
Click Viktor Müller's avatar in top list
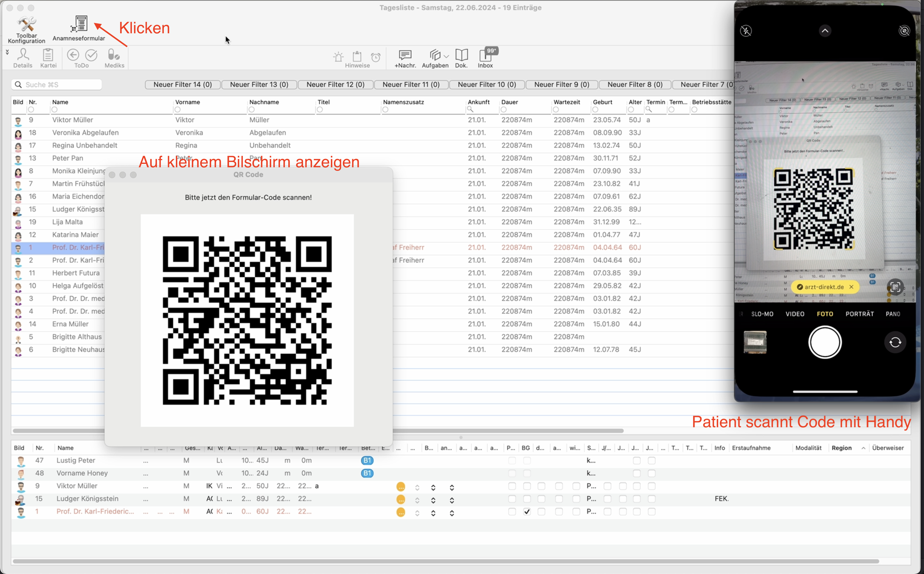click(18, 121)
